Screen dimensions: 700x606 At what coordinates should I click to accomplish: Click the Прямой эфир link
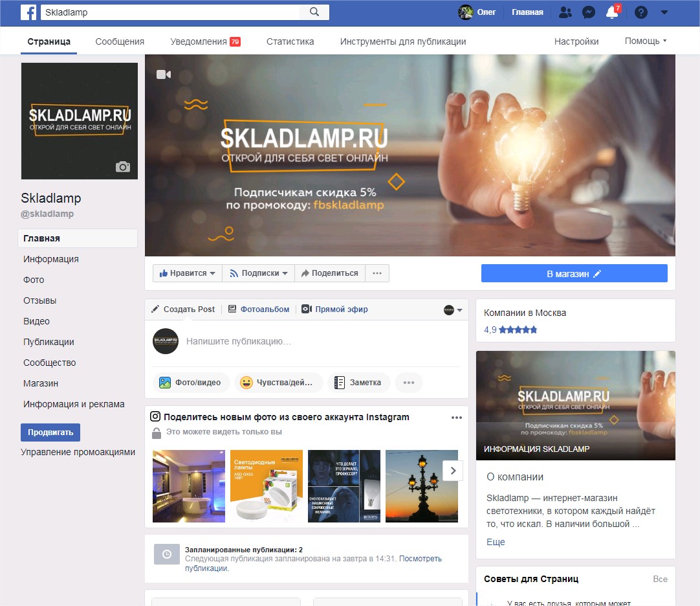[x=335, y=309]
